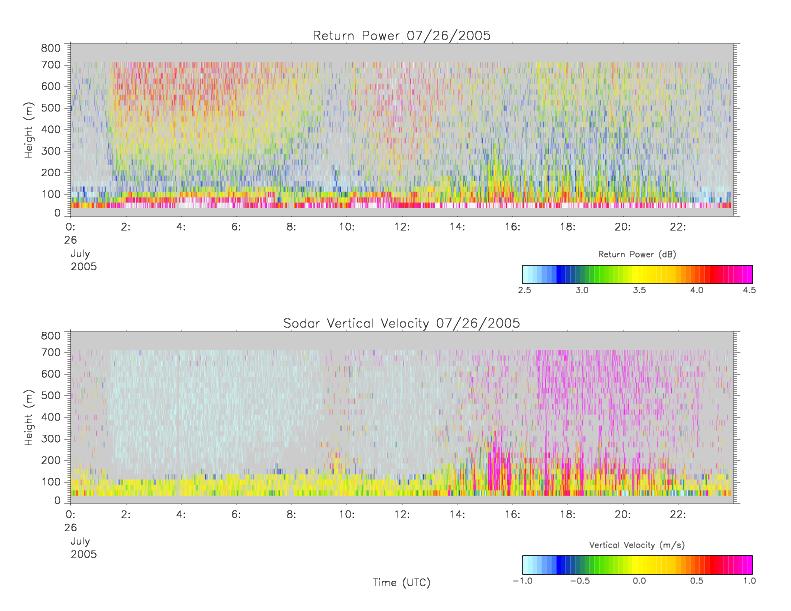Viewport: 791px width, 611px height.
Task: Click the '4:' time tick under Vertical Velocity chart
Action: click(x=181, y=514)
